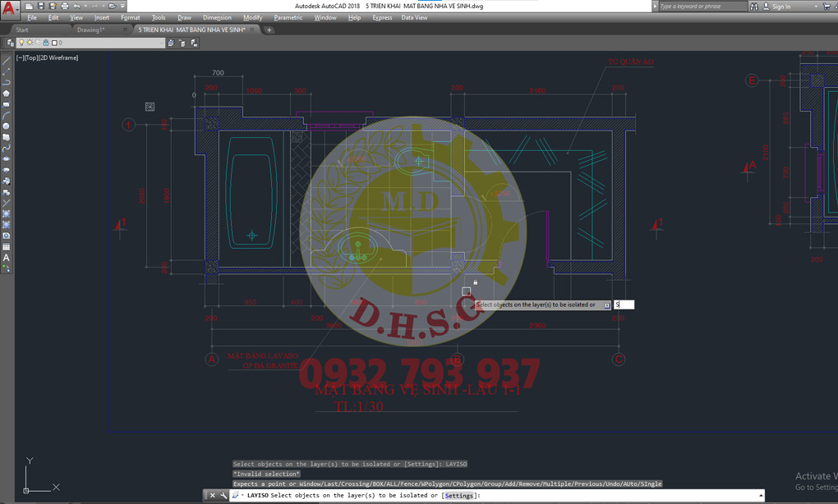The height and width of the screenshot is (504, 838).
Task: Toggle layer 0 on/off lightbulb
Action: coord(21,43)
